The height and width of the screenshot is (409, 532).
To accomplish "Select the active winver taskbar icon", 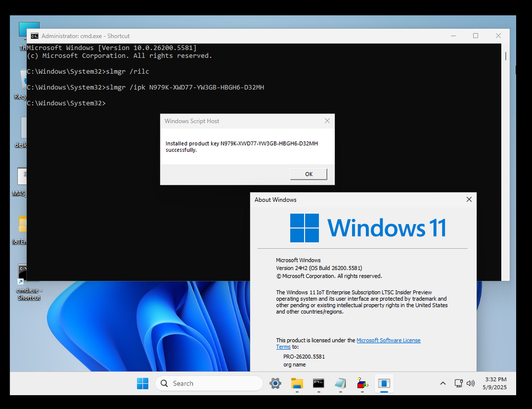I will [384, 383].
